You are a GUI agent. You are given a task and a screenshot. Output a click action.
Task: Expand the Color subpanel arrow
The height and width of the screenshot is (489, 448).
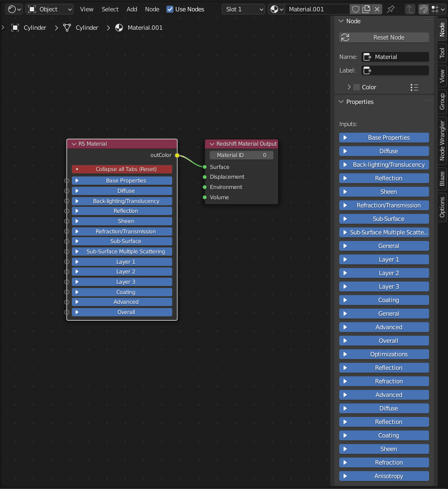(x=349, y=87)
